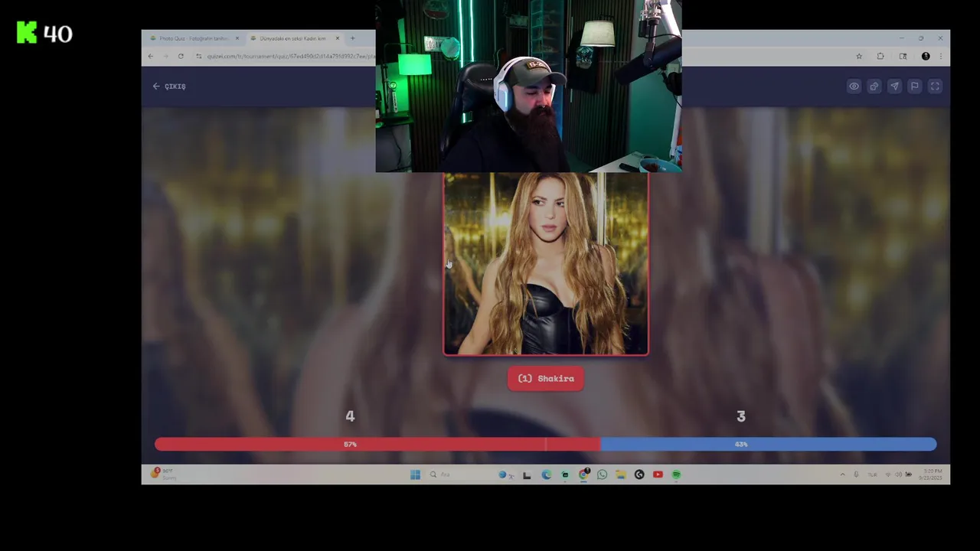
Task: Close the Photo Quiz tab
Action: 237,38
